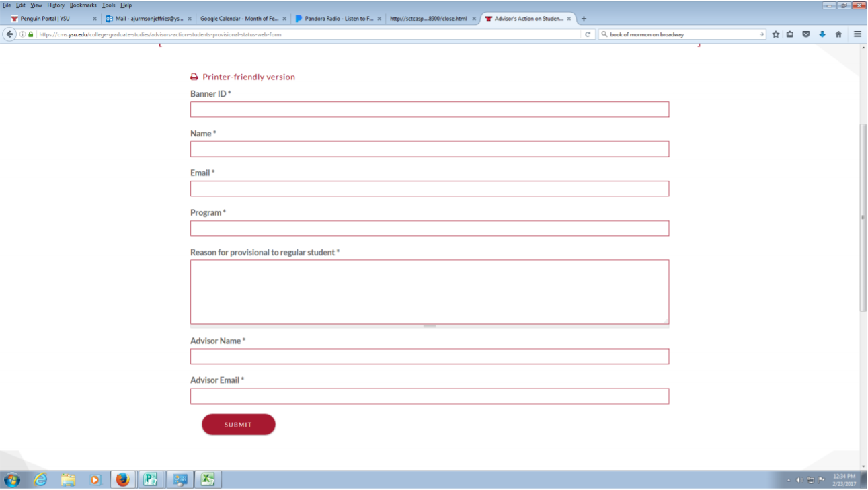Click the Show desktop strip at taskbar end
This screenshot has width=868, height=490.
864,479
